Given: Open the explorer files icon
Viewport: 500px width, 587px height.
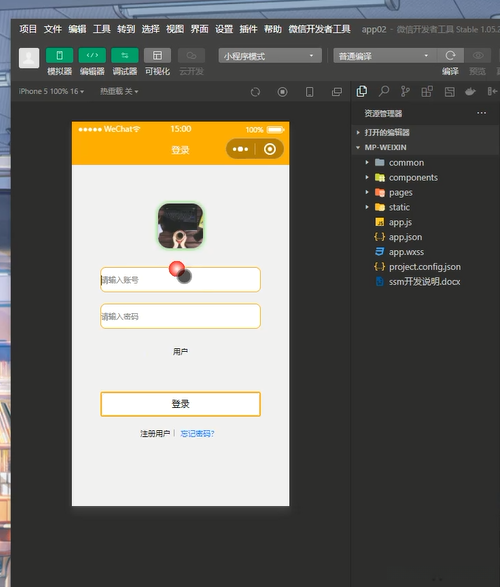Looking at the screenshot, I should 362,91.
